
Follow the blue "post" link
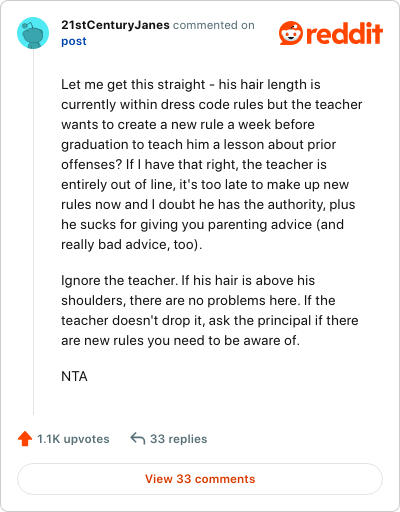[74, 41]
